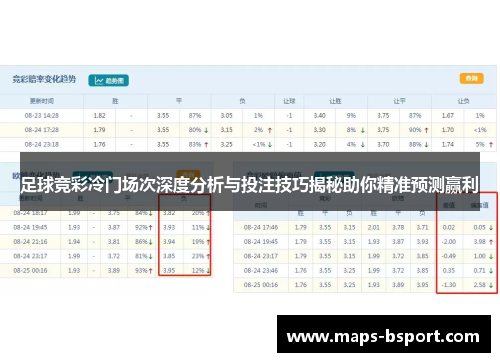Select timestamp cell 08-24 23:46
The width and height of the screenshot is (500, 362).
pos(261,270)
